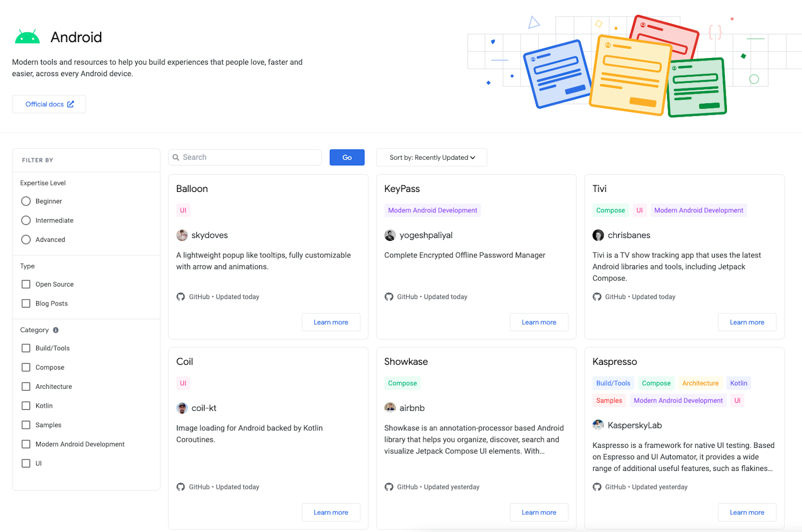Click Learn more on the Balloon card
802x532 pixels.
331,322
